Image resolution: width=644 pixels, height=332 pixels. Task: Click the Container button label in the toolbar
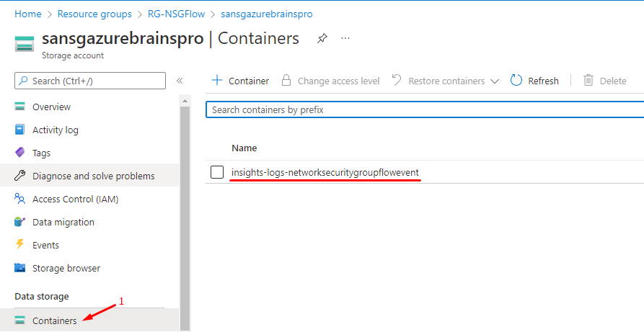[x=249, y=81]
